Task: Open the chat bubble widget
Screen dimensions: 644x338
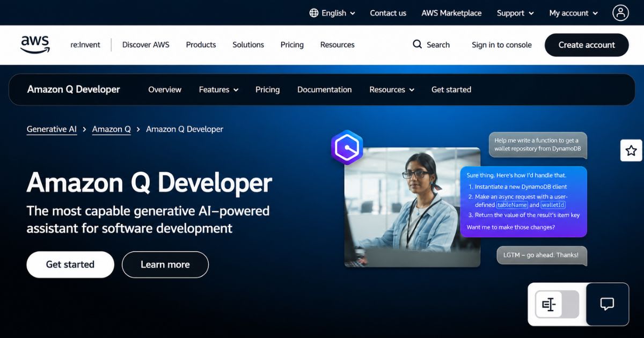Action: [x=607, y=304]
